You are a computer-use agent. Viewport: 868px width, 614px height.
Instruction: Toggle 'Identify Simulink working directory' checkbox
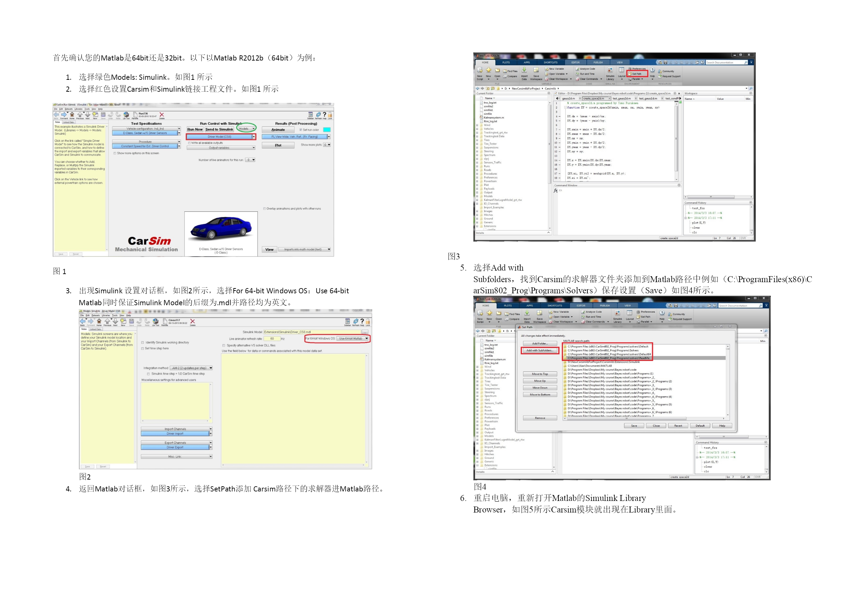coord(142,343)
